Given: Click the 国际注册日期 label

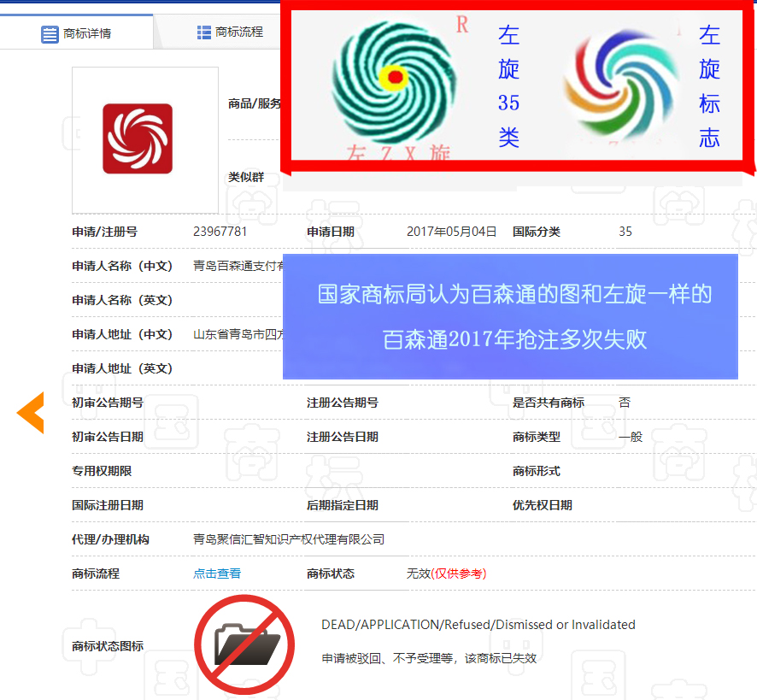Looking at the screenshot, I should pos(108,505).
